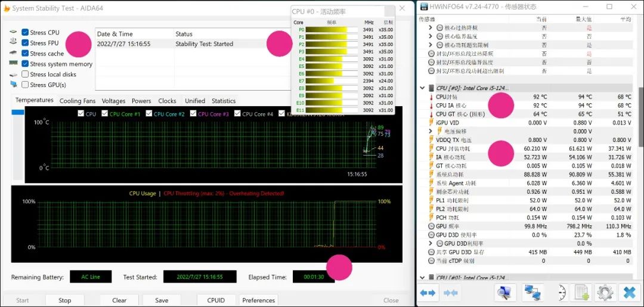
Task: Open the CPUID button
Action: click(216, 300)
